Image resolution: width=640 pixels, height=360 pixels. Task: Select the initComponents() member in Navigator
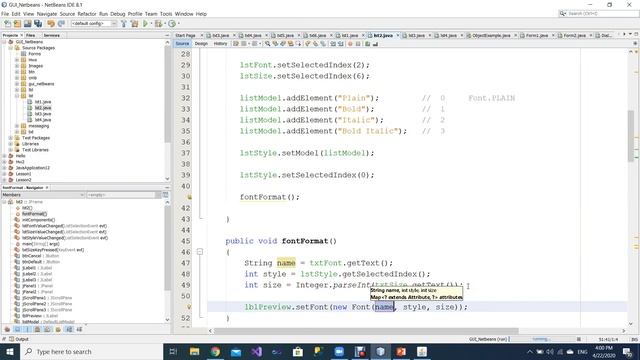(38, 220)
